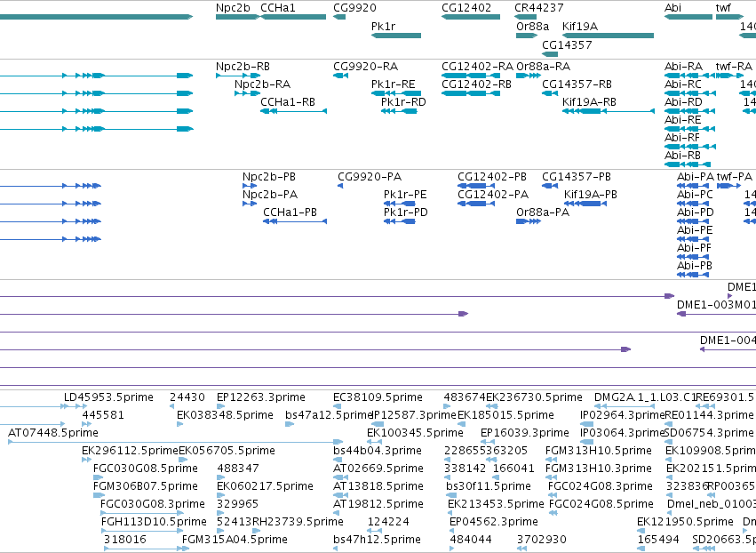Click the Npc2b-RA transcript label
This screenshot has height=553, width=756.
coord(262,84)
